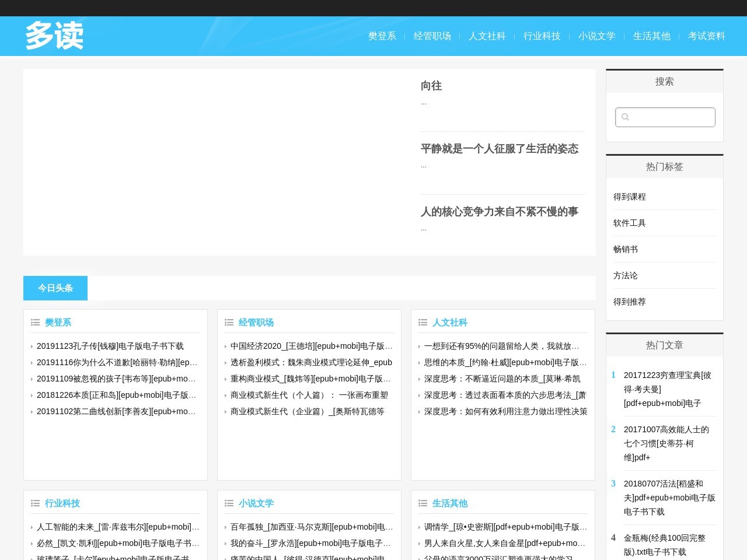
Task: Open 中国经济2020 ebook download link
Action: (x=311, y=346)
